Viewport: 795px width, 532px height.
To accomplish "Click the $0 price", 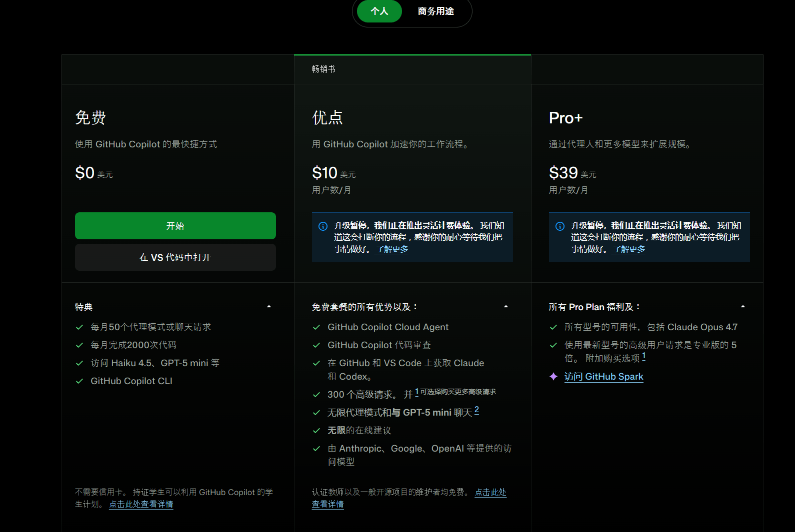I will (x=84, y=173).
